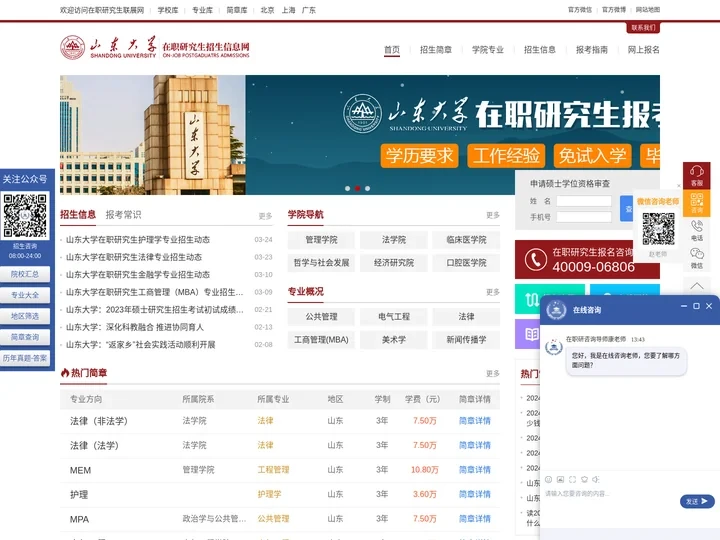The width and height of the screenshot is (720, 540).
Task: Open 管理学院 in 学院导航
Action: (321, 240)
